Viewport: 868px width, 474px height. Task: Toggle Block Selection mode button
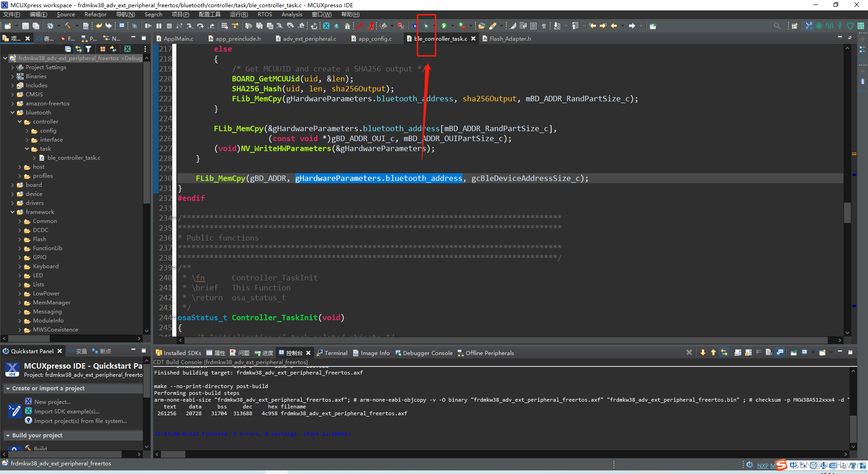coord(533,26)
